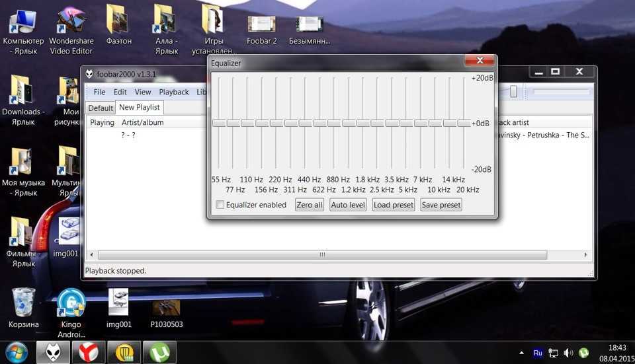The image size is (635, 364).
Task: Open the View menu
Action: click(143, 92)
